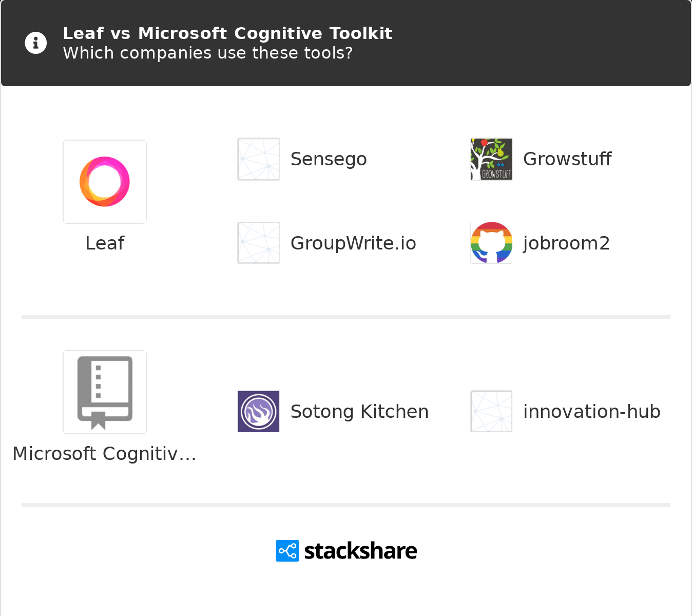692x616 pixels.
Task: Click the info icon in the header
Action: [36, 43]
